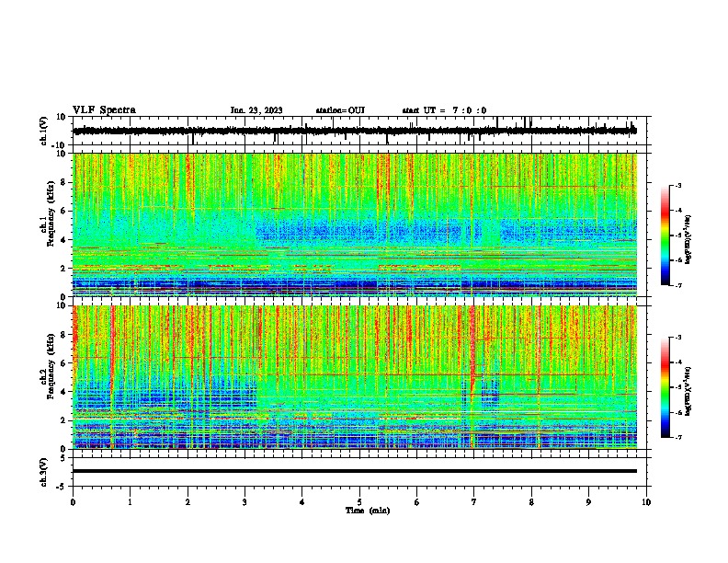728x563 pixels.
Task: Click time axis tick label "0"
Action: point(73,502)
